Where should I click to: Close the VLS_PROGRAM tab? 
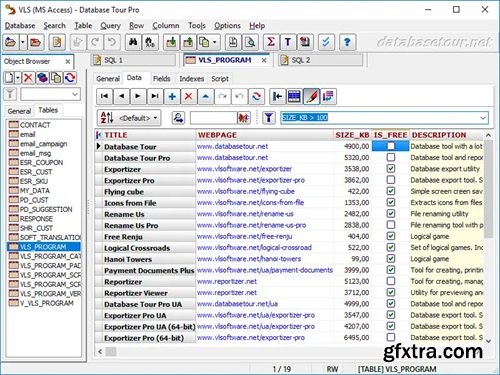pyautogui.click(x=264, y=60)
